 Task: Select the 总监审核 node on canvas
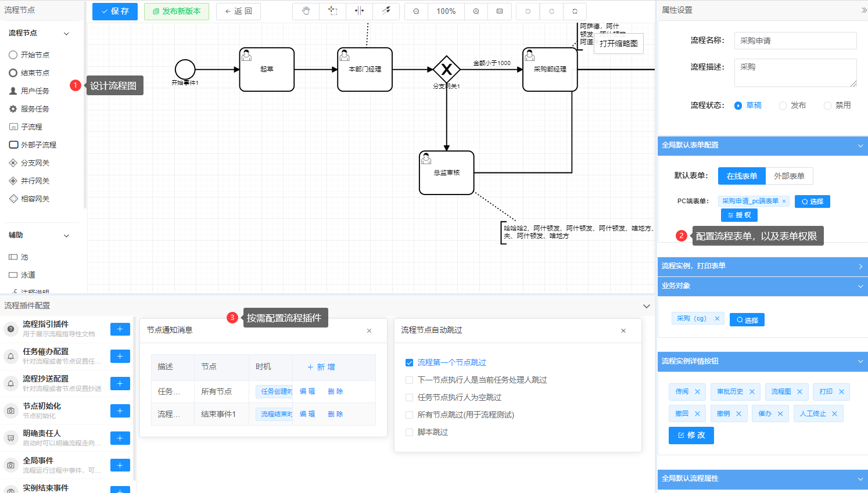pyautogui.click(x=447, y=173)
